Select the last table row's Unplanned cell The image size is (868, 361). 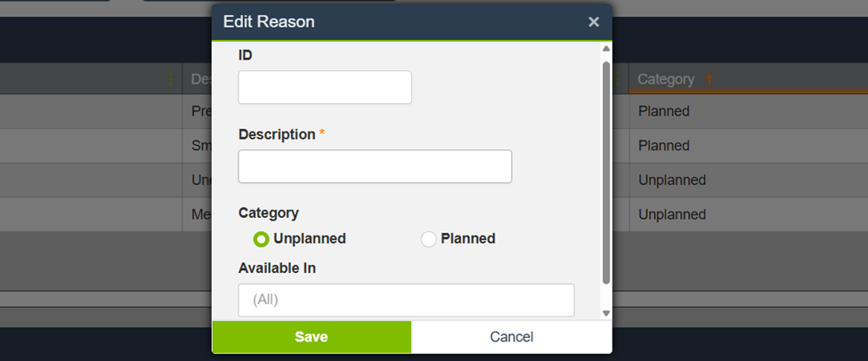[671, 214]
